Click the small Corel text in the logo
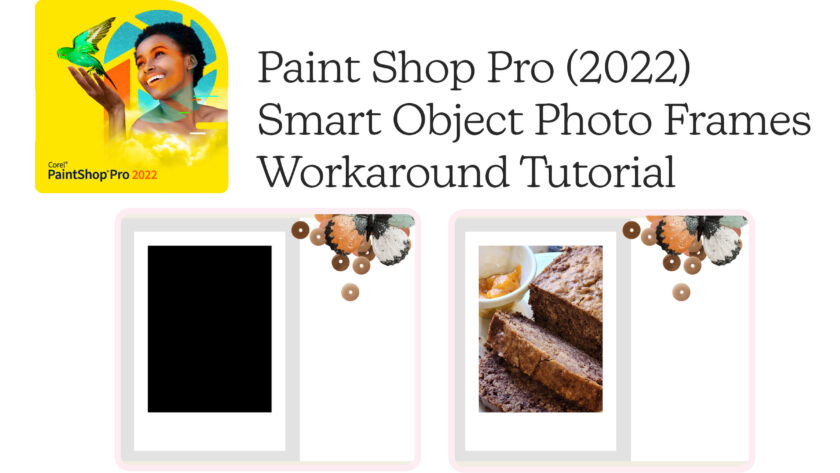The image size is (840, 473). point(57,165)
